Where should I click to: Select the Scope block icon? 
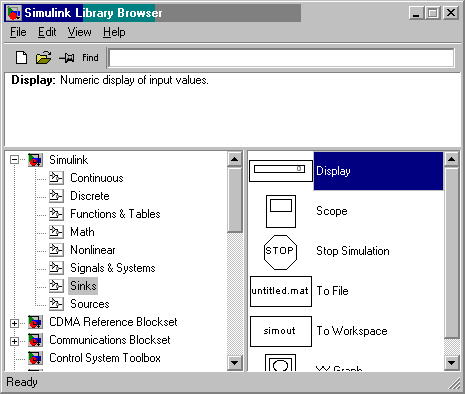(x=281, y=211)
